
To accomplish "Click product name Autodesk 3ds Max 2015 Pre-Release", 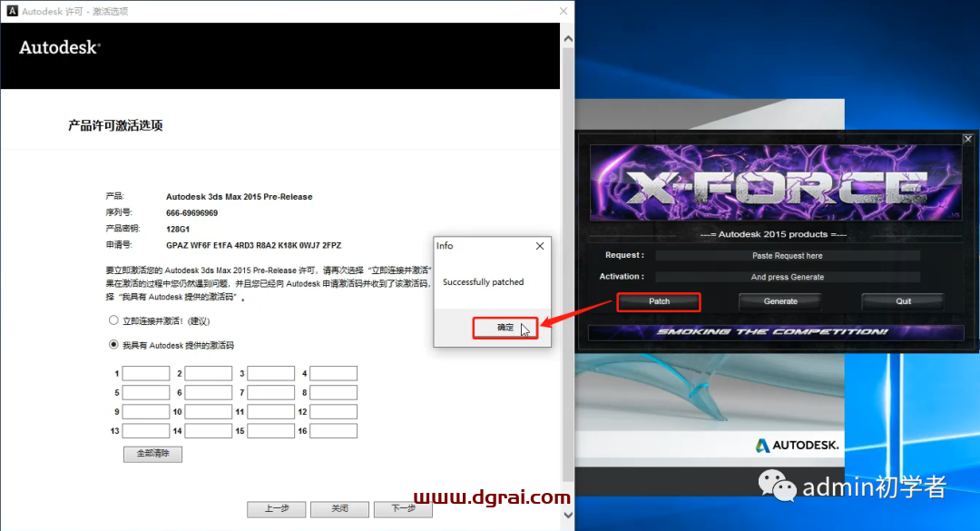I will [x=240, y=196].
